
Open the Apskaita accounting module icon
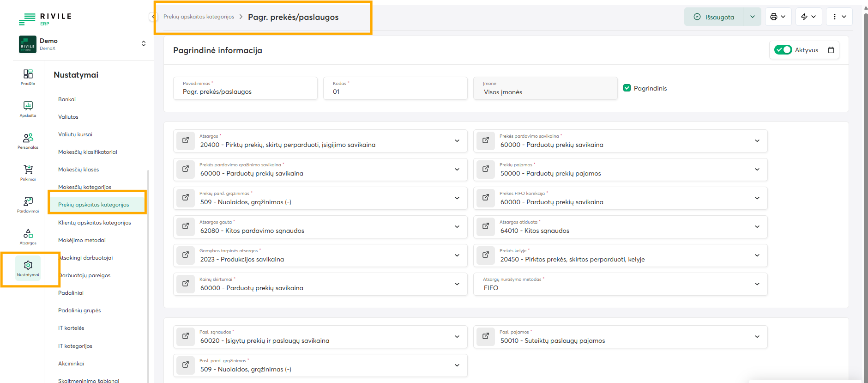click(28, 109)
